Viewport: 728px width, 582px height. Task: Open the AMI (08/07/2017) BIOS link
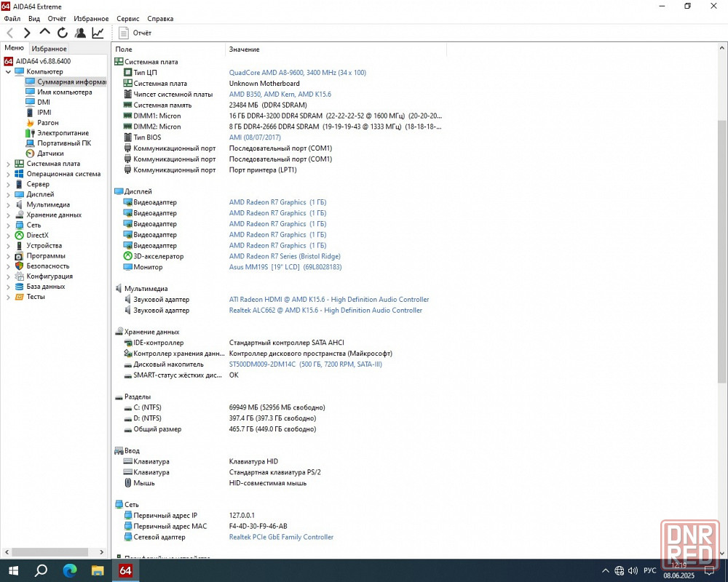pyautogui.click(x=255, y=137)
